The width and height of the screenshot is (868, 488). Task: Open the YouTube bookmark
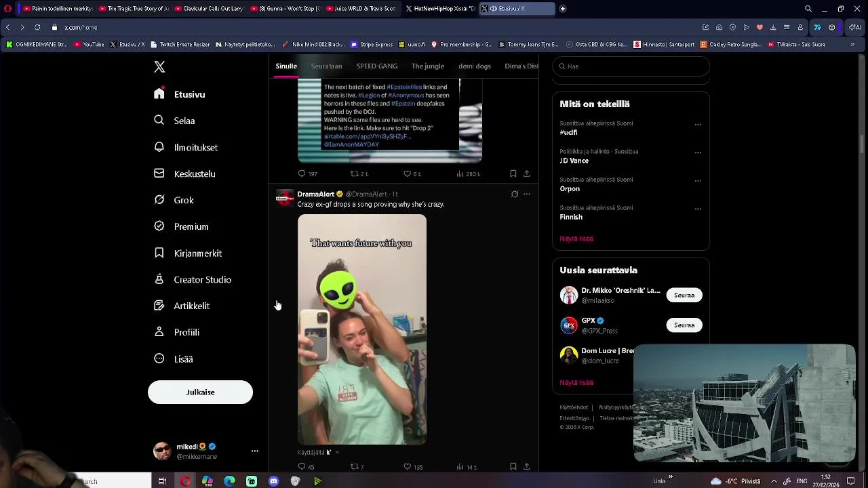[89, 45]
